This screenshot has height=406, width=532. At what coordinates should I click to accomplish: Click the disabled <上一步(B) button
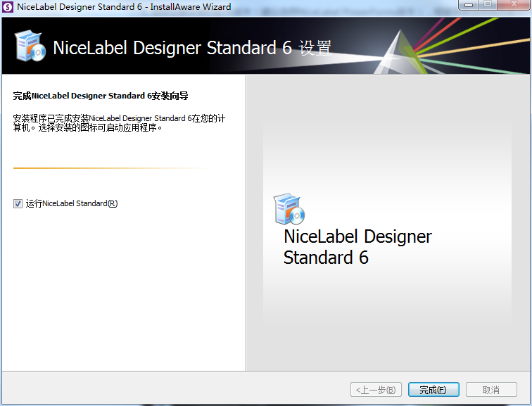[376, 390]
